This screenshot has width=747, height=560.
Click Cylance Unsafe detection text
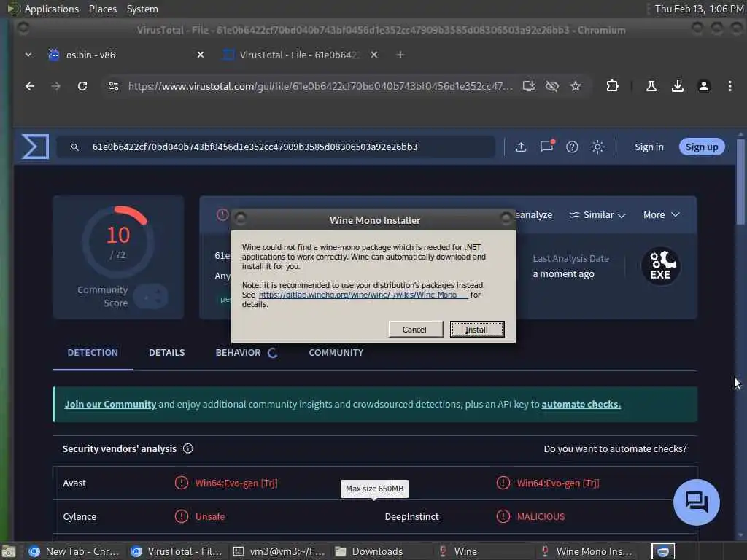coord(210,517)
